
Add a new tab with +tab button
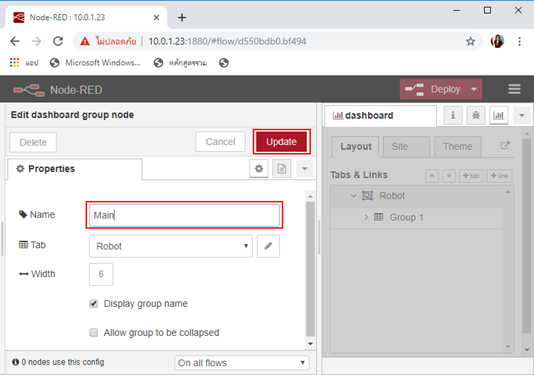(471, 176)
